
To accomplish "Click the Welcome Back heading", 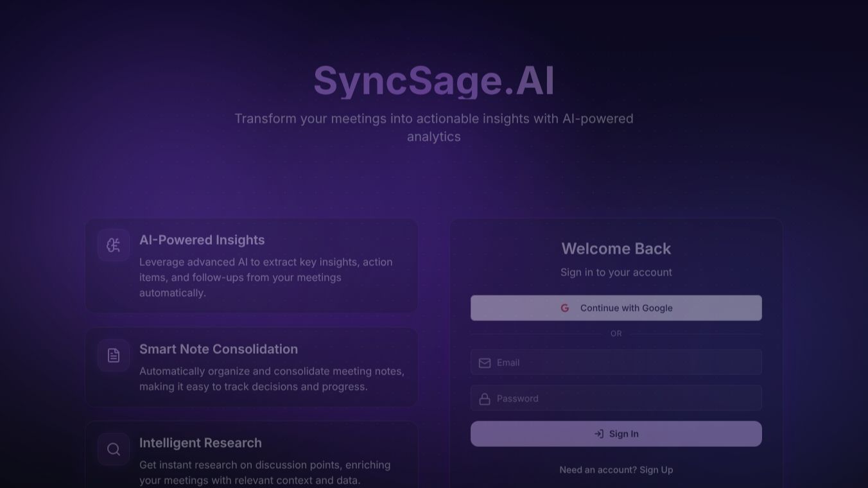I will (x=616, y=248).
